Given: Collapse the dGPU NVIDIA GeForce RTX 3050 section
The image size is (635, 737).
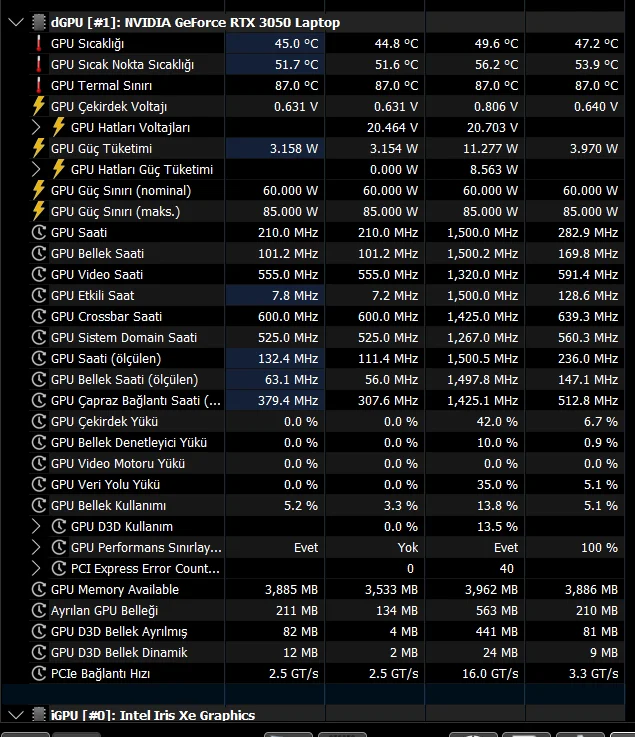Looking at the screenshot, I should [16, 22].
